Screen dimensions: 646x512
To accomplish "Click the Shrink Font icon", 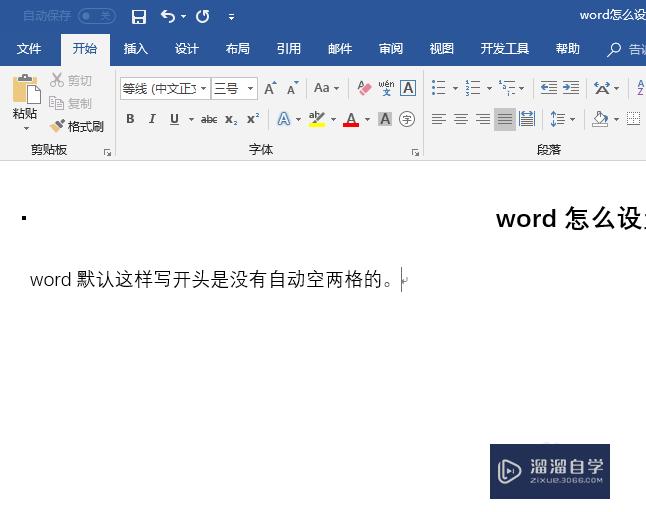I will point(293,88).
